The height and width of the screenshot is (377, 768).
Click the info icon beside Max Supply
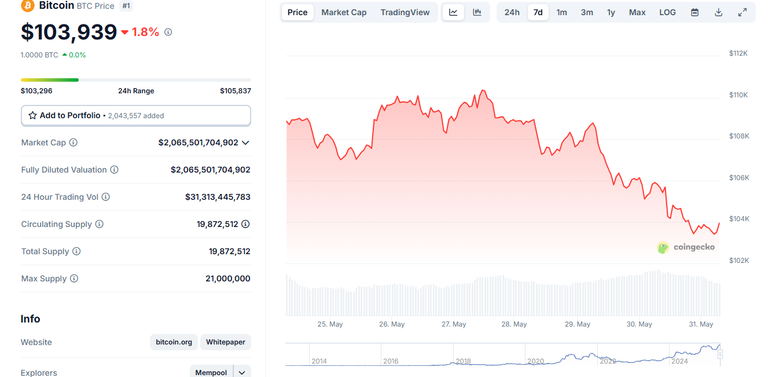point(74,279)
